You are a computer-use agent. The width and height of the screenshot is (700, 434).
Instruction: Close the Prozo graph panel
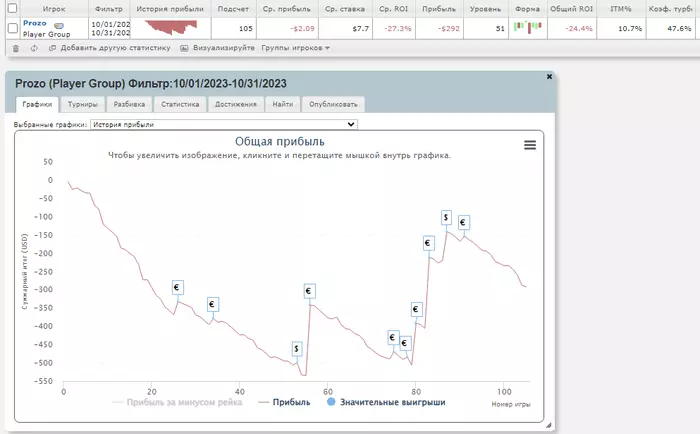point(550,77)
